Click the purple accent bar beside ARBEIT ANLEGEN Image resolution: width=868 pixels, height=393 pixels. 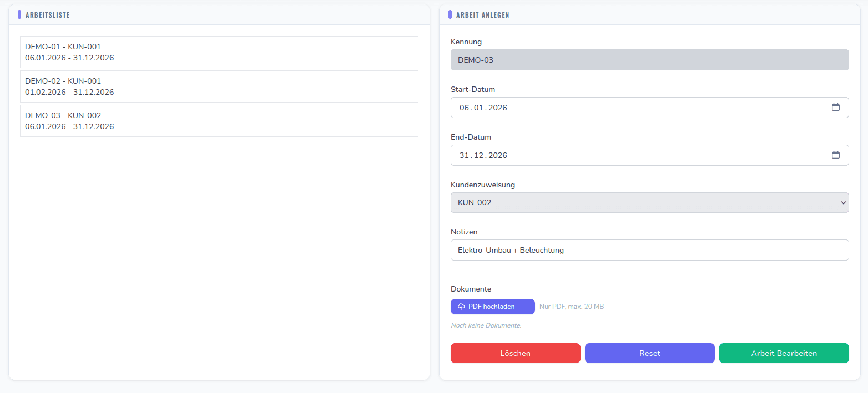point(450,14)
